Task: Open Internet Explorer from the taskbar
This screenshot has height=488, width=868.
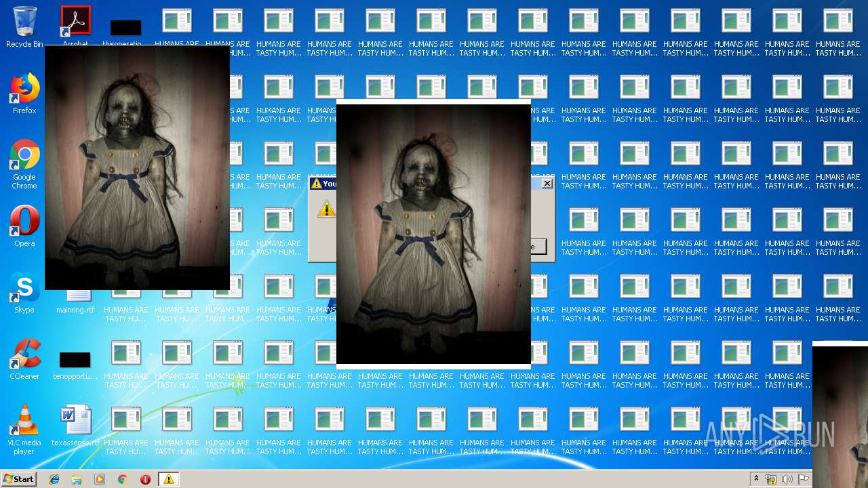Action: pyautogui.click(x=54, y=479)
